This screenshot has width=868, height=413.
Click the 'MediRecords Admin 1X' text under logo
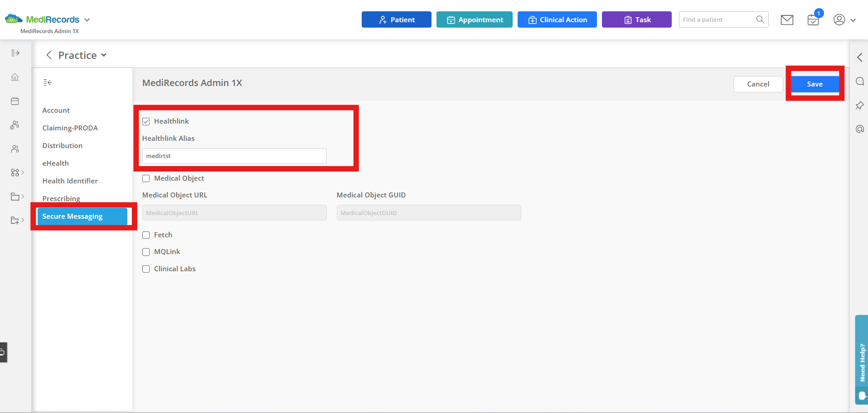[x=49, y=31]
